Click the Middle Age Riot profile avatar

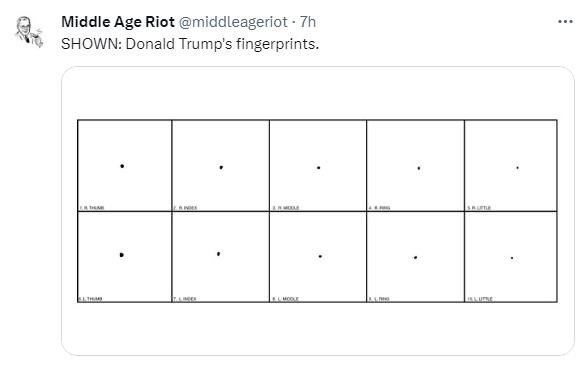point(29,32)
